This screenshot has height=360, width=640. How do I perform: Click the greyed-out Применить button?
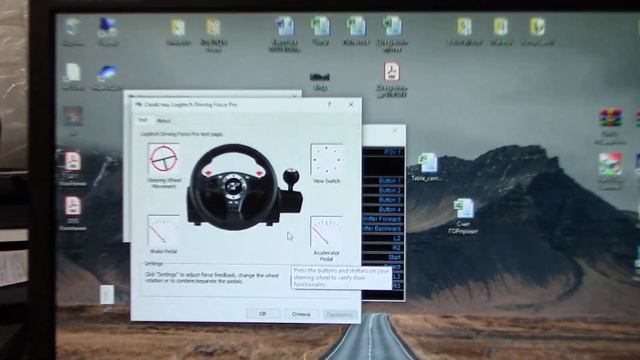click(339, 315)
